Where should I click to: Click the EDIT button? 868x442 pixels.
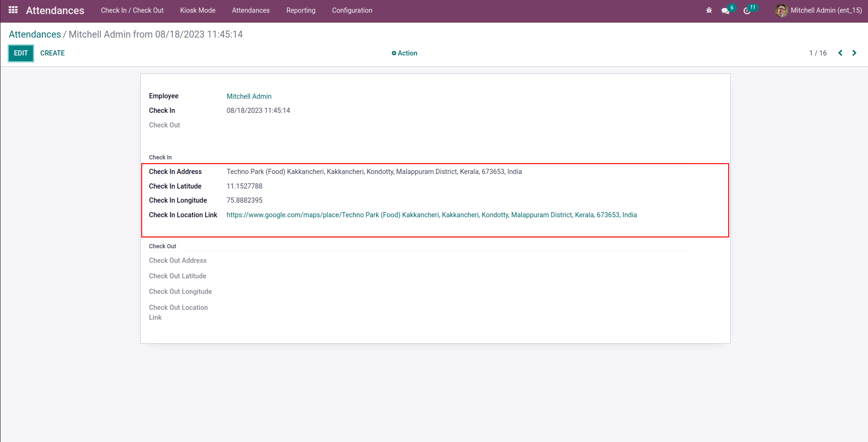21,53
